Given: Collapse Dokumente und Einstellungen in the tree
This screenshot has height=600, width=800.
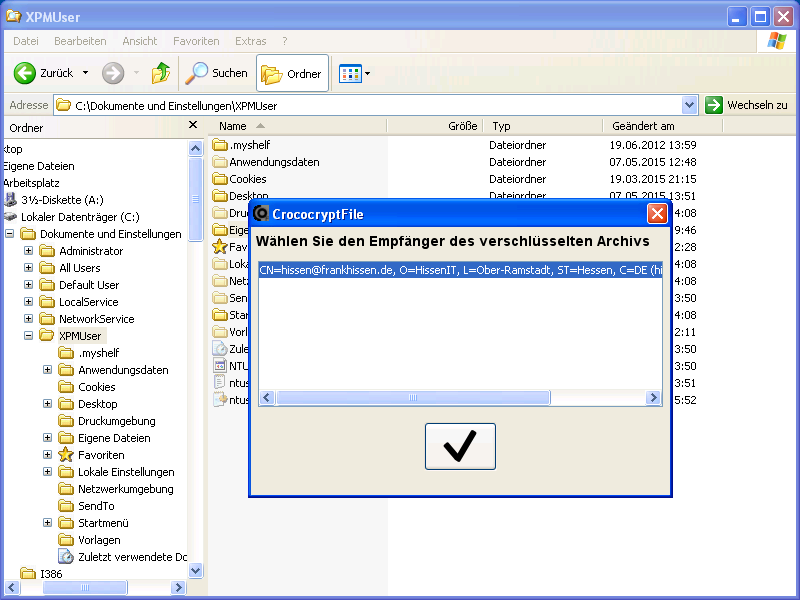Looking at the screenshot, I should [x=9, y=234].
